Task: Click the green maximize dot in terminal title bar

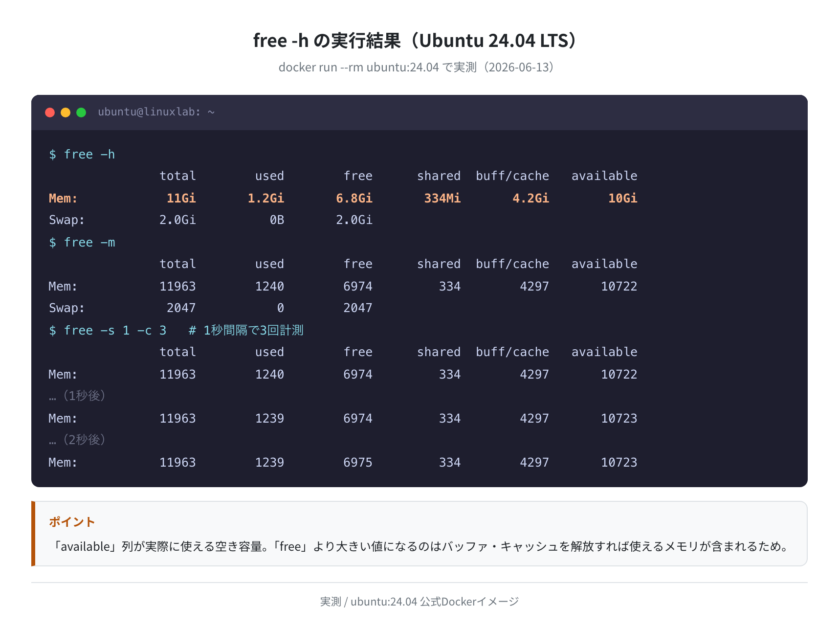Action: point(81,112)
